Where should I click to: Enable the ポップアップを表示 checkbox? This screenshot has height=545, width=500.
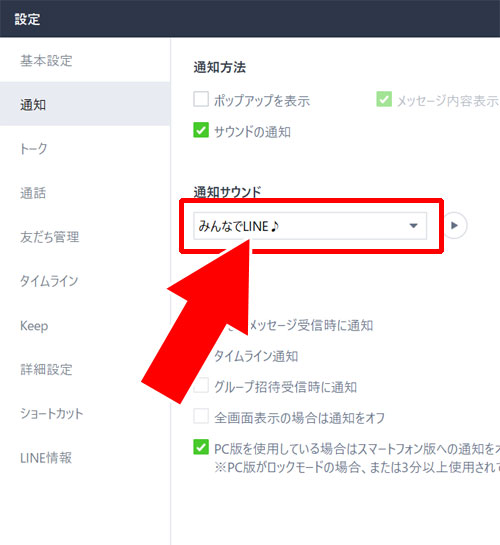(x=201, y=99)
